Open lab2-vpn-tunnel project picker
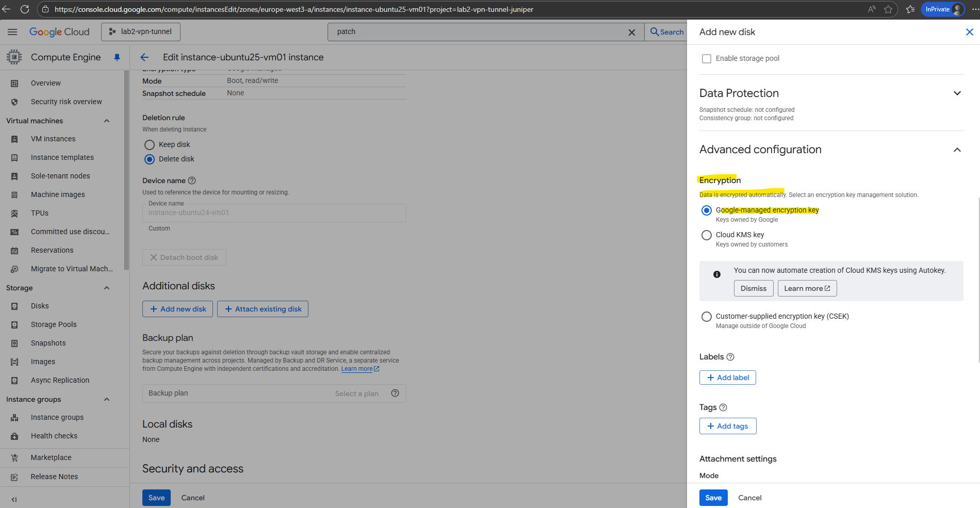 click(x=141, y=32)
